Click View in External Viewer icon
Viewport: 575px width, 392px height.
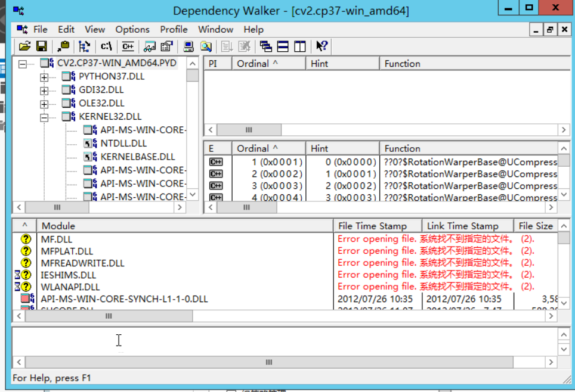(150, 46)
